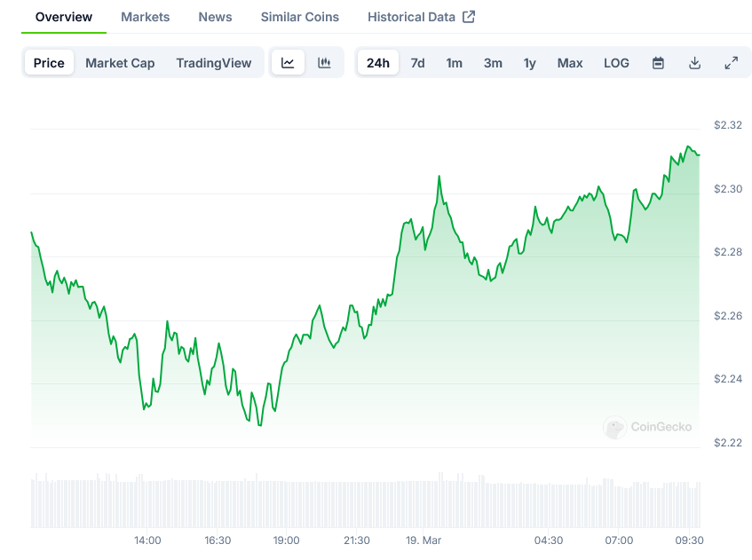752x560 pixels.
Task: Switch chart to TradingView
Action: [213, 63]
